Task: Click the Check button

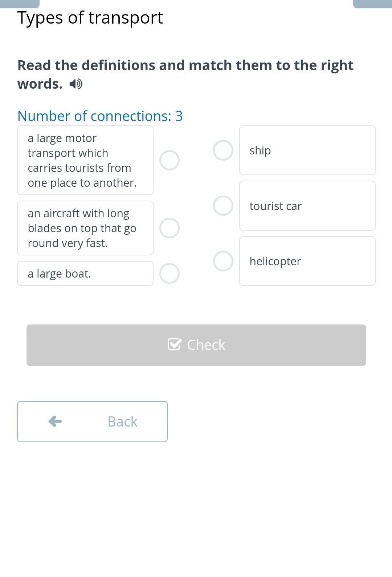Action: pos(196,345)
